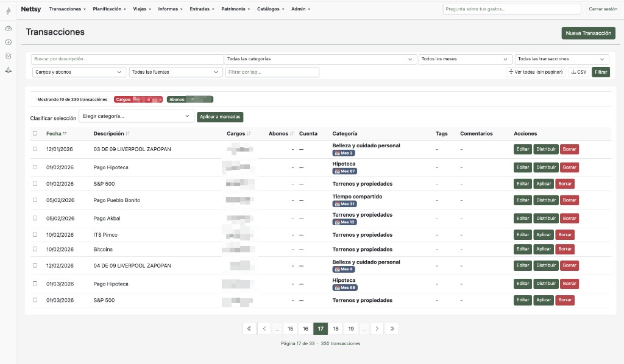Open the Todas las transacciones dropdown
The width and height of the screenshot is (624, 364).
click(561, 59)
